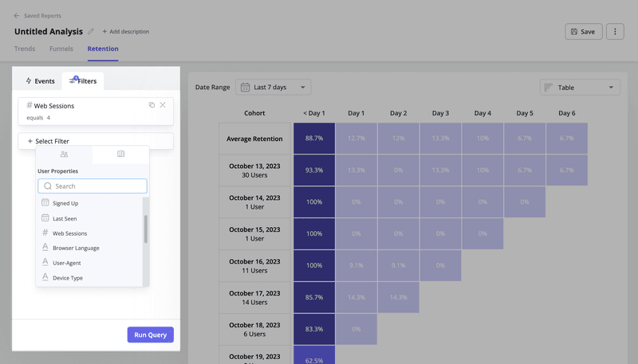Open the Last 7 days date range dropdown

(x=273, y=87)
